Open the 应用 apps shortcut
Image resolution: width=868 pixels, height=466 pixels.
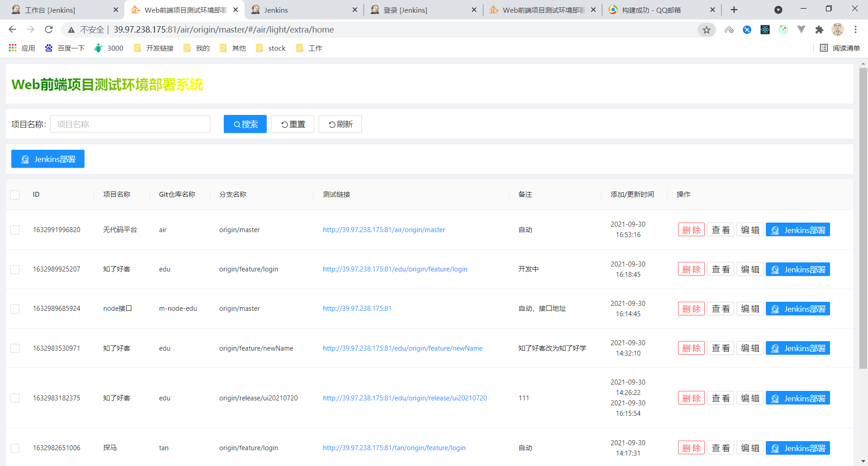(22, 48)
